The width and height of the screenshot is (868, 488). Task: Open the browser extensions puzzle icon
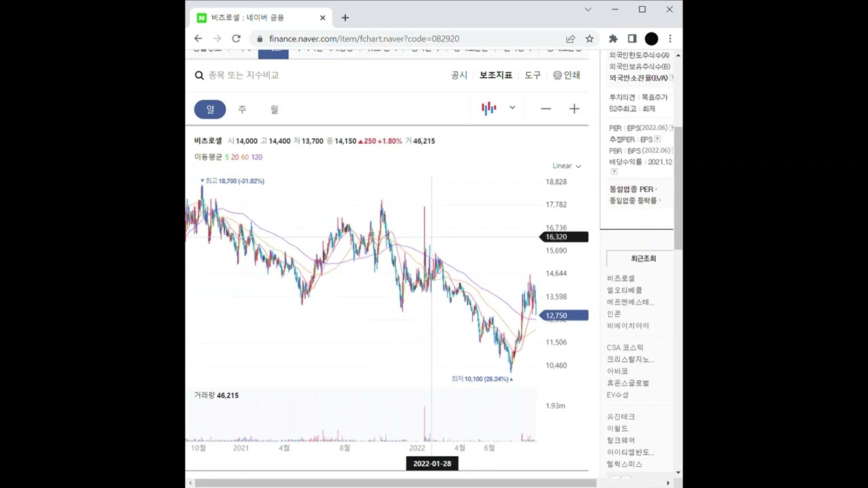click(x=613, y=39)
